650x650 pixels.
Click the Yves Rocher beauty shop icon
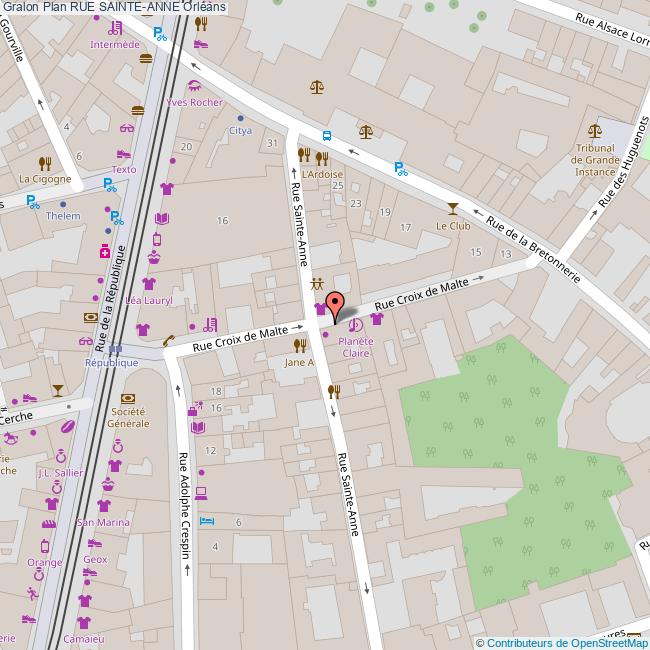pyautogui.click(x=194, y=86)
